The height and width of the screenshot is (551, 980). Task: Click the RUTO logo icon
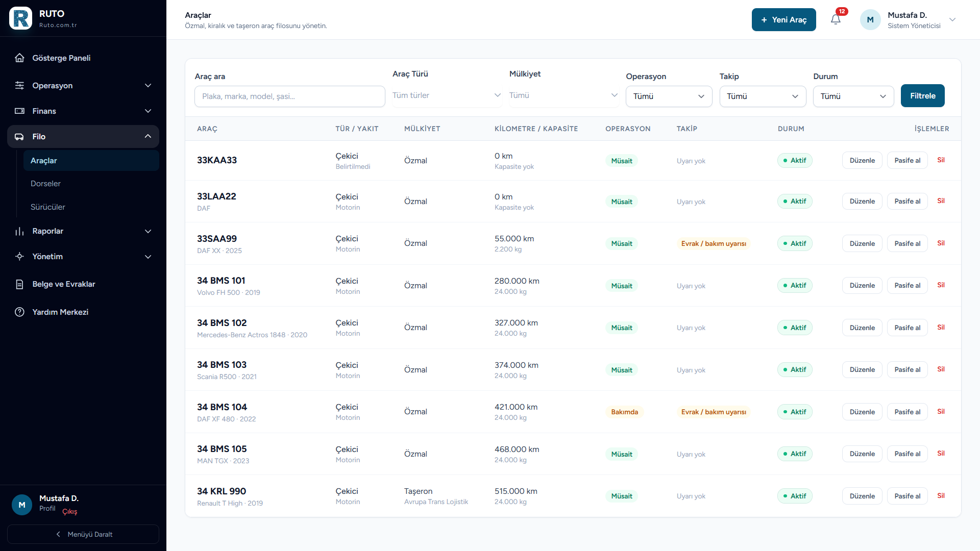pos(20,18)
